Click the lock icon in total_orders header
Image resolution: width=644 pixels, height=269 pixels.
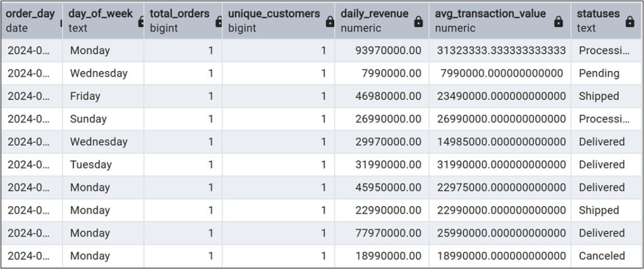pyautogui.click(x=217, y=22)
